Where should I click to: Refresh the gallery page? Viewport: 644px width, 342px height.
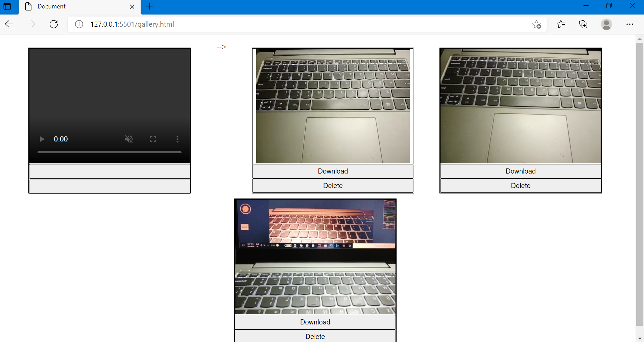54,24
